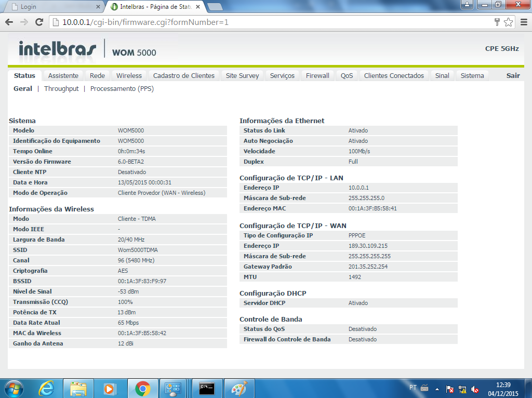This screenshot has height=398, width=532.
Task: Select the QoS tab
Action: point(347,76)
